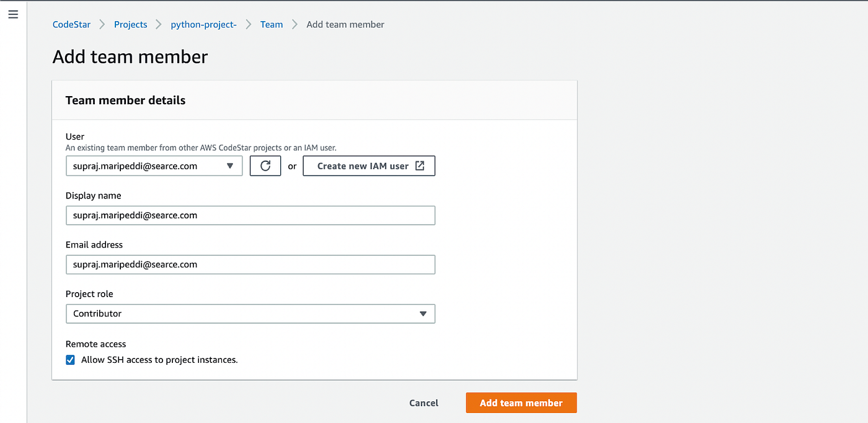Viewport: 868px width, 423px height.
Task: Submit the Add team member button
Action: pos(521,403)
